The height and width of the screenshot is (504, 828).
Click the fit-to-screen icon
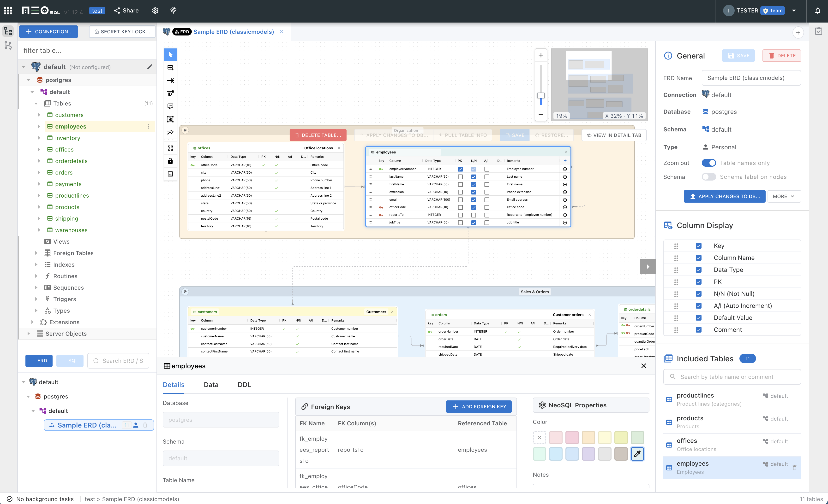[x=170, y=148]
